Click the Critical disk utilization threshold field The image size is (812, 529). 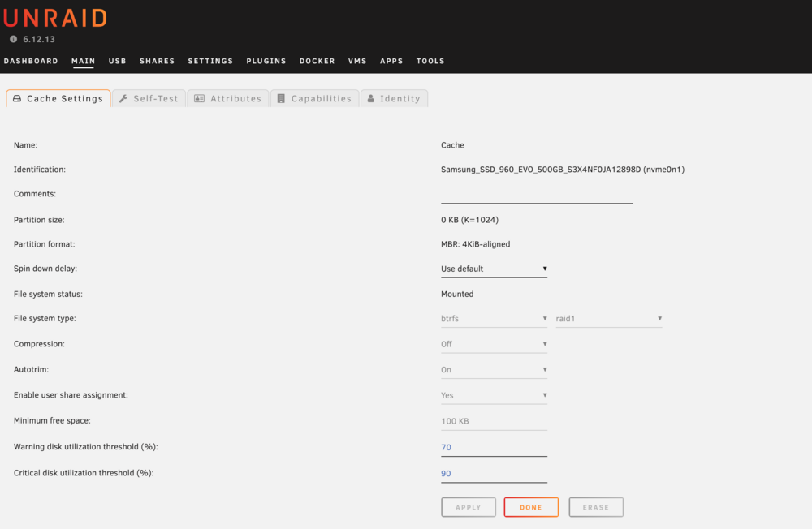494,474
